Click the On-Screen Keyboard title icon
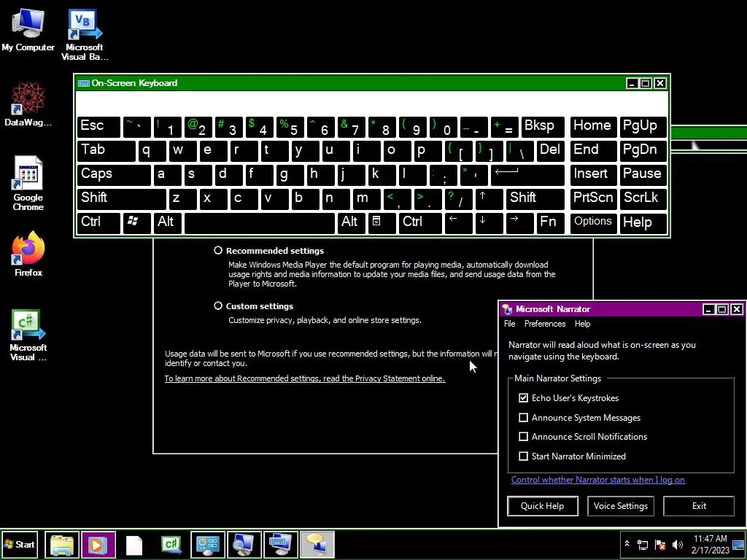747x560 pixels. pyautogui.click(x=84, y=83)
